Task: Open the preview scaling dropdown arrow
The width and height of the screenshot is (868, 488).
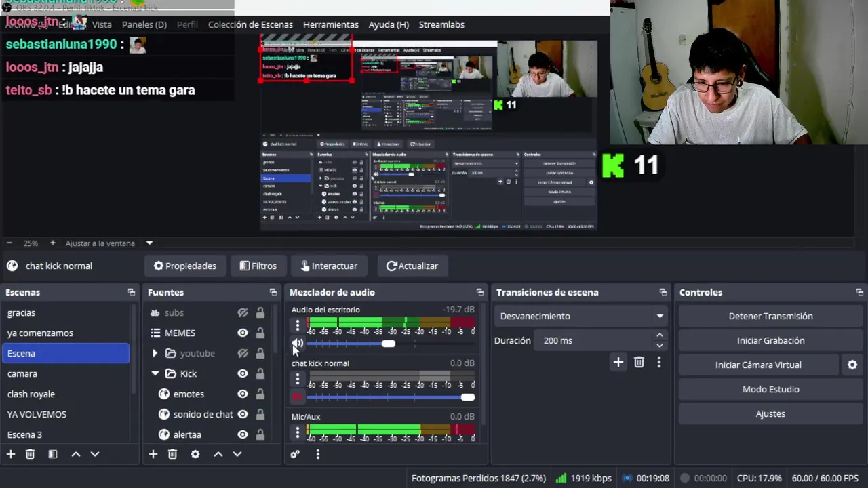Action: point(149,243)
